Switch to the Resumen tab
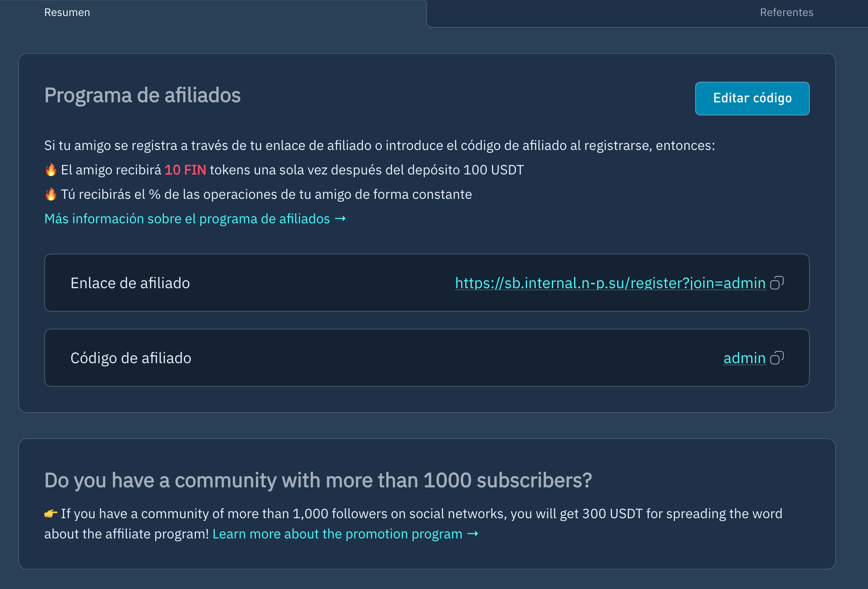 [67, 13]
